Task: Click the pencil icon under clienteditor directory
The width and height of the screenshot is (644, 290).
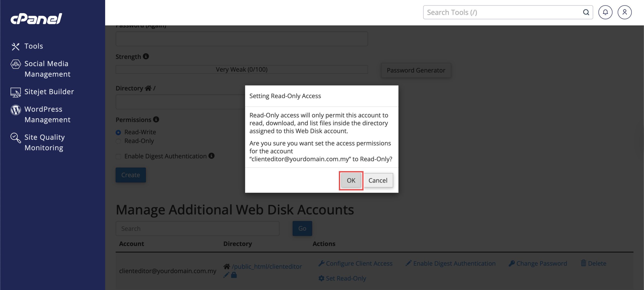Action: click(x=226, y=275)
